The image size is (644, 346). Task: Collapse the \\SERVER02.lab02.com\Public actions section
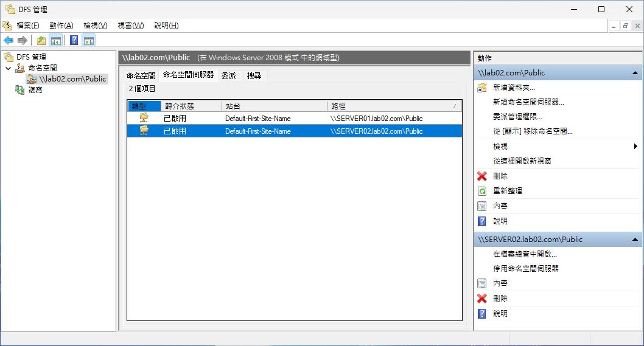click(x=635, y=240)
